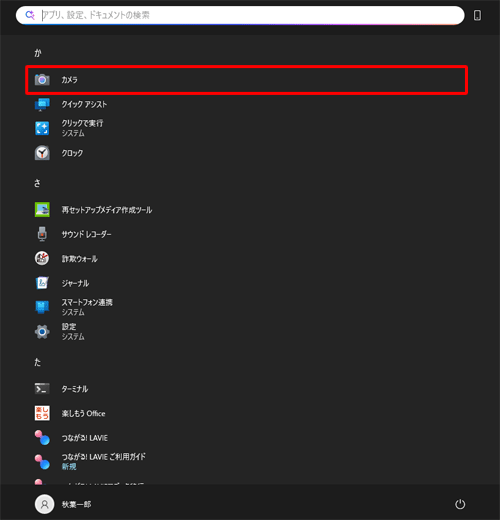Jump via the た section header

coord(37,362)
